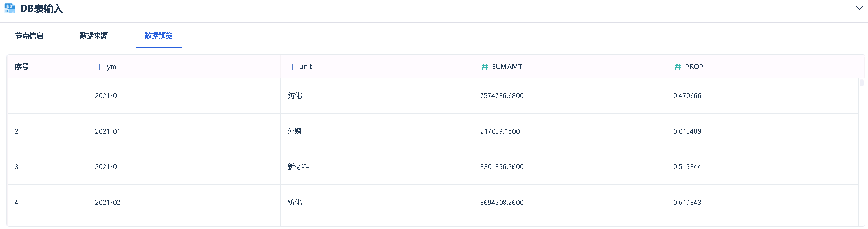The height and width of the screenshot is (229, 868).
Task: Click the PROP column header label
Action: click(694, 67)
